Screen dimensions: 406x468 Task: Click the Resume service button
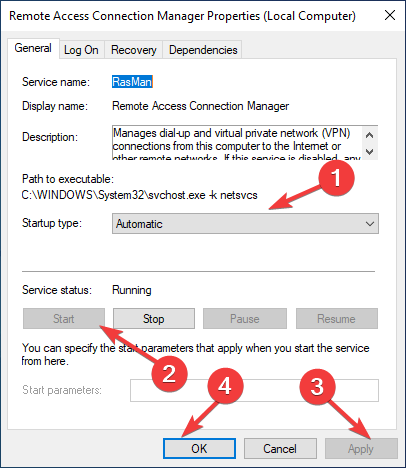tap(337, 319)
